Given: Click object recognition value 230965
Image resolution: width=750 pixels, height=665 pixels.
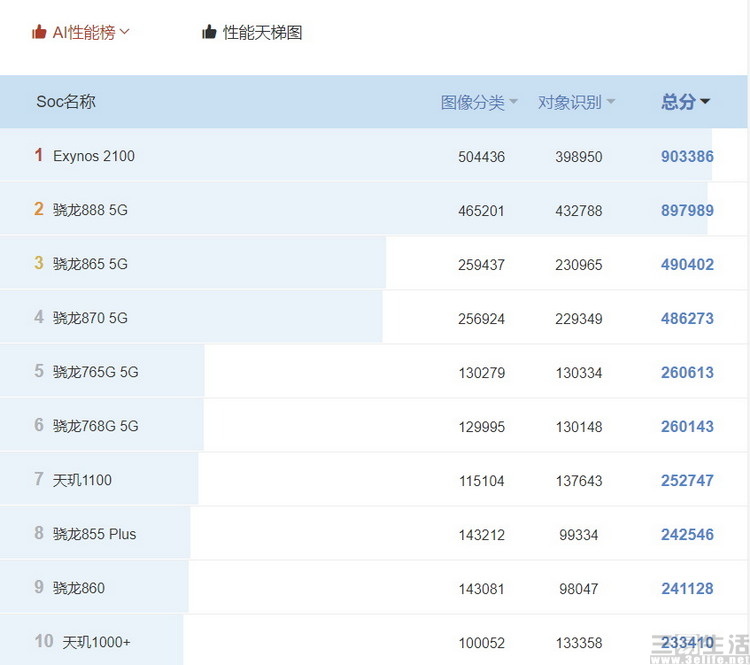Looking at the screenshot, I should [579, 265].
